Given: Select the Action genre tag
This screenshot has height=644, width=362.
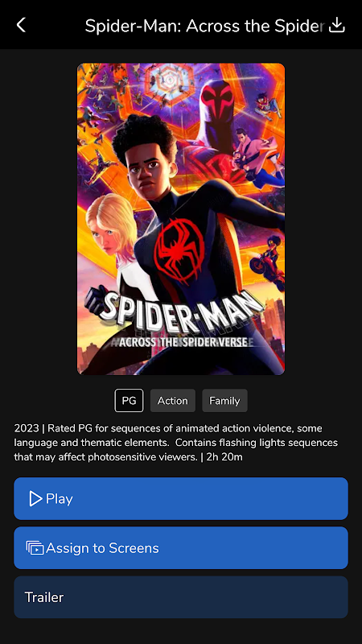Looking at the screenshot, I should [173, 400].
